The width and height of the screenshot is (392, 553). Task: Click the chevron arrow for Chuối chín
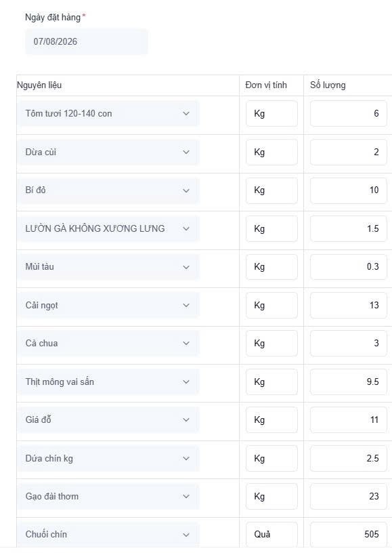tap(186, 535)
